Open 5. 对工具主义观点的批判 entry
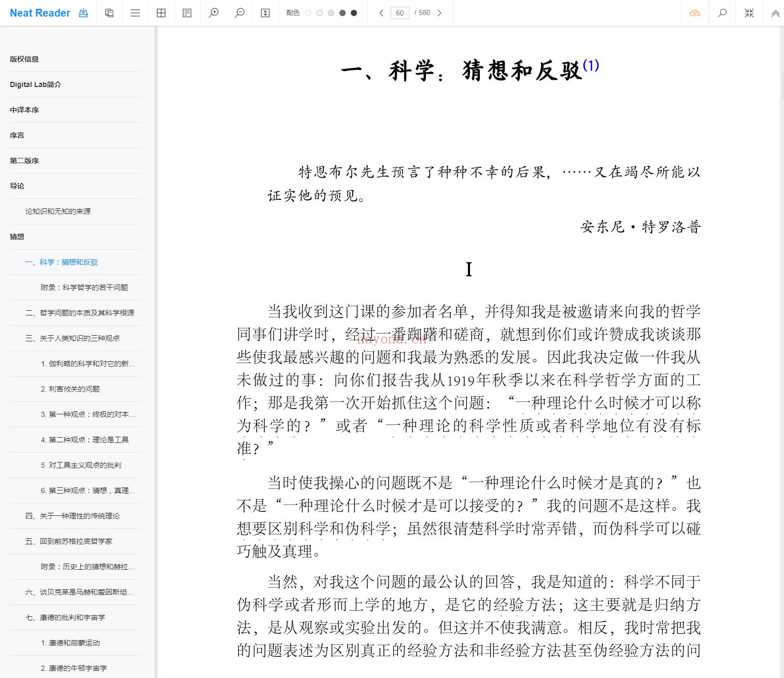This screenshot has height=678, width=784. (x=75, y=465)
